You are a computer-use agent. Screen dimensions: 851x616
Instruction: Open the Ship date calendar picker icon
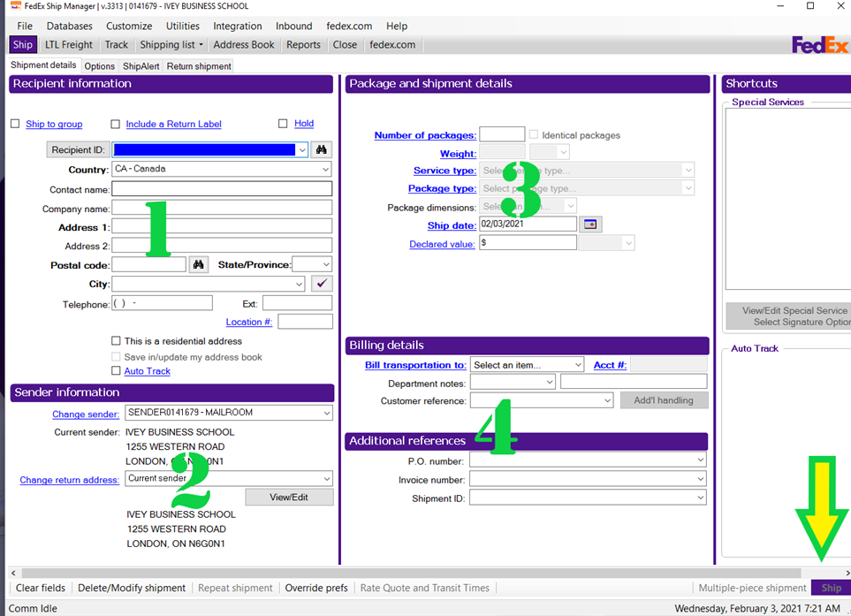[x=590, y=224]
